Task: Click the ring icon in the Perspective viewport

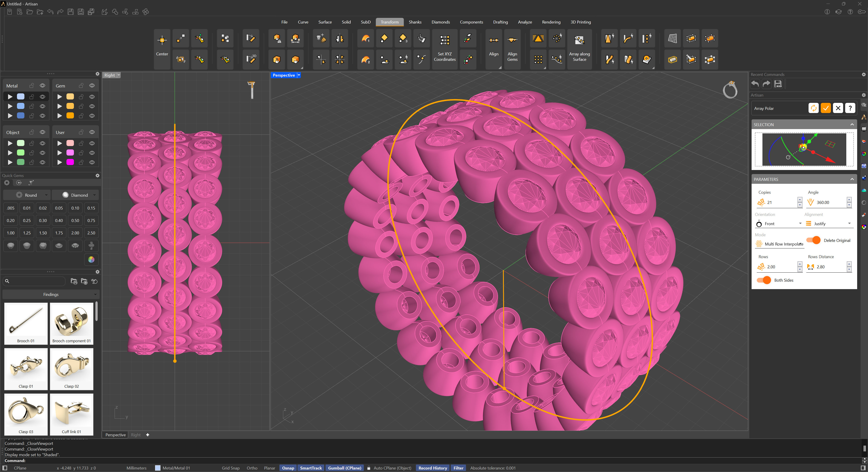Action: click(x=730, y=90)
